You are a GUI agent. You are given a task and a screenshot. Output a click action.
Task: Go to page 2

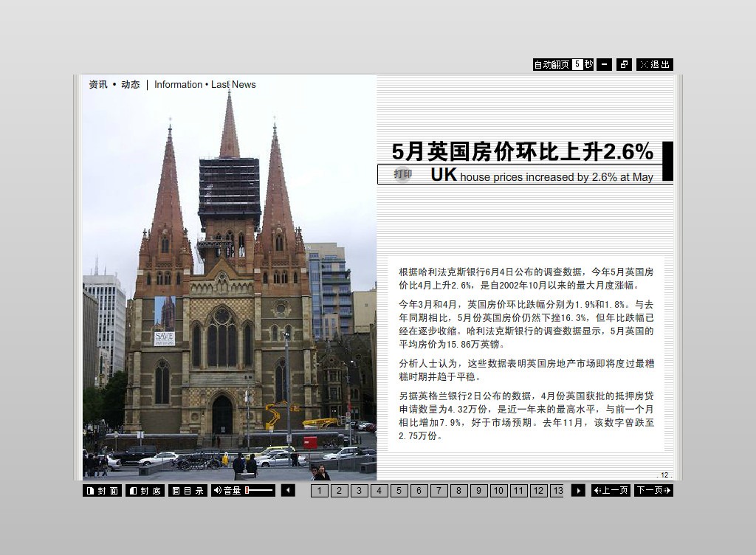339,491
